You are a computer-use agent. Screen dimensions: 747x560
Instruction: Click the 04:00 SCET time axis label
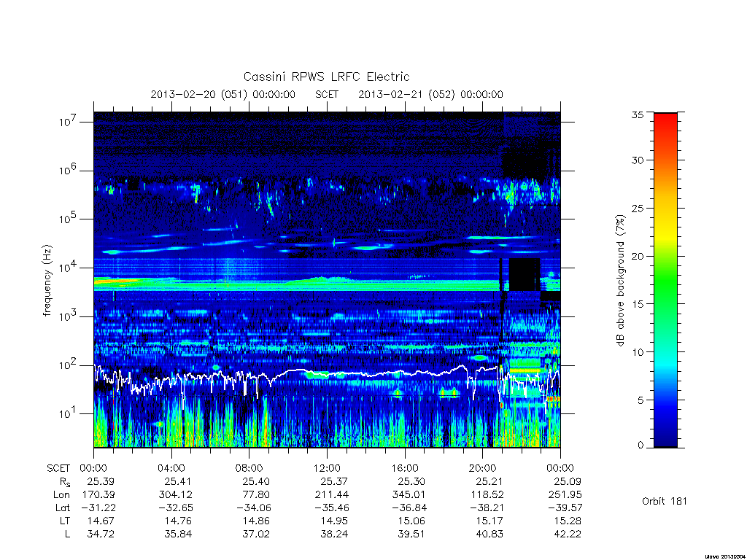[171, 468]
